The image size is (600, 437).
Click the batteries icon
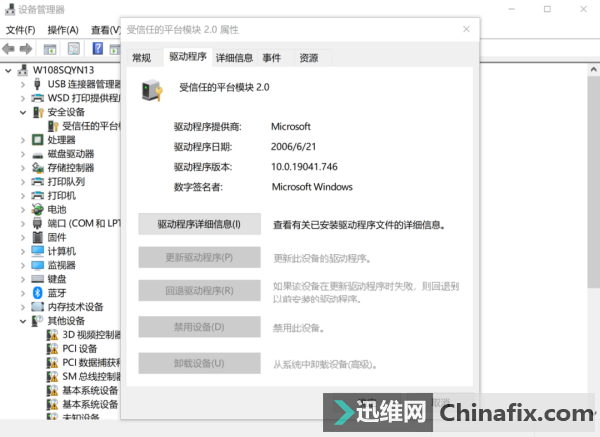pyautogui.click(x=38, y=209)
